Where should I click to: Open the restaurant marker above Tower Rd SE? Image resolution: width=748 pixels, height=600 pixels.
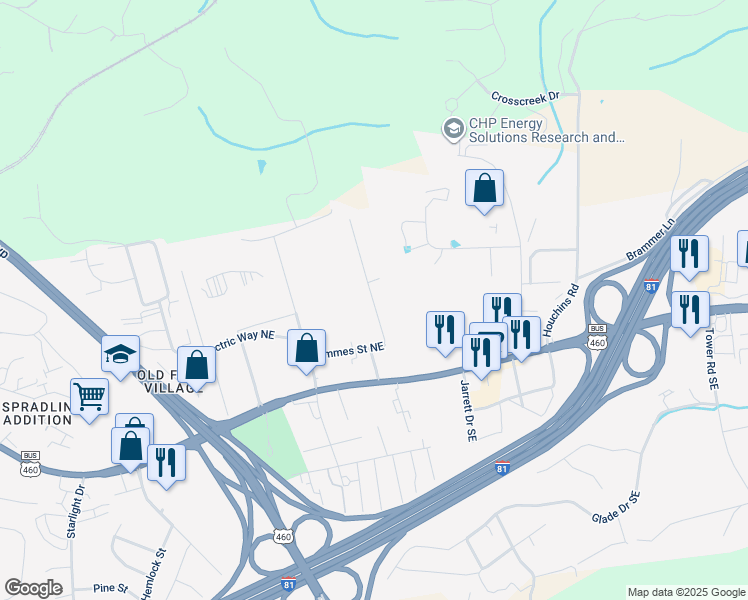pos(690,310)
